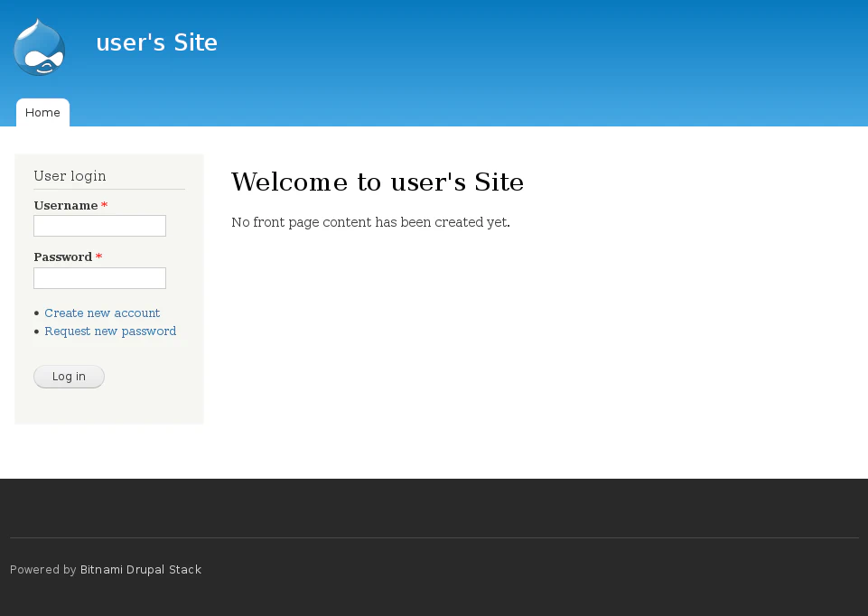Image resolution: width=868 pixels, height=616 pixels.
Task: Click the red asterisk beside Password
Action: 99,258
